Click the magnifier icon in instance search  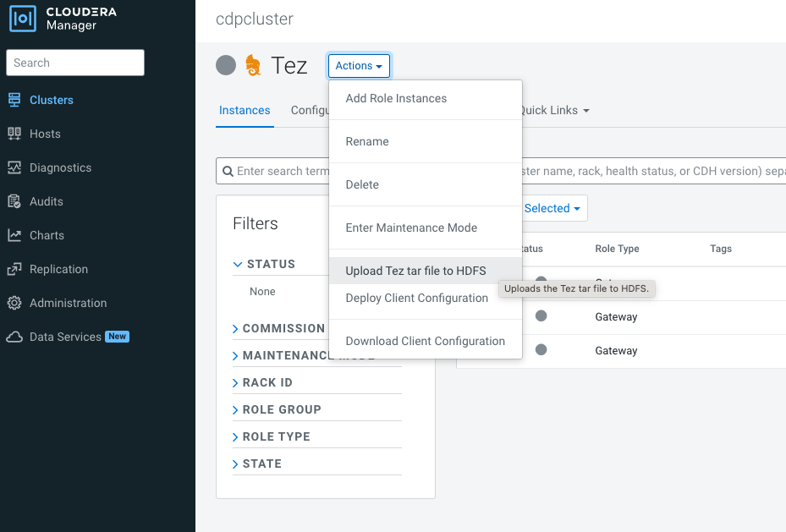tap(228, 172)
